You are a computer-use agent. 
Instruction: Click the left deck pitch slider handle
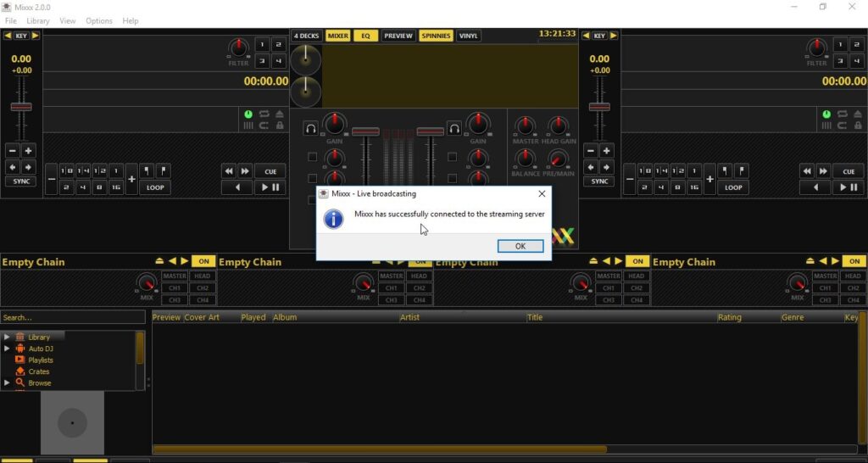[x=20, y=107]
